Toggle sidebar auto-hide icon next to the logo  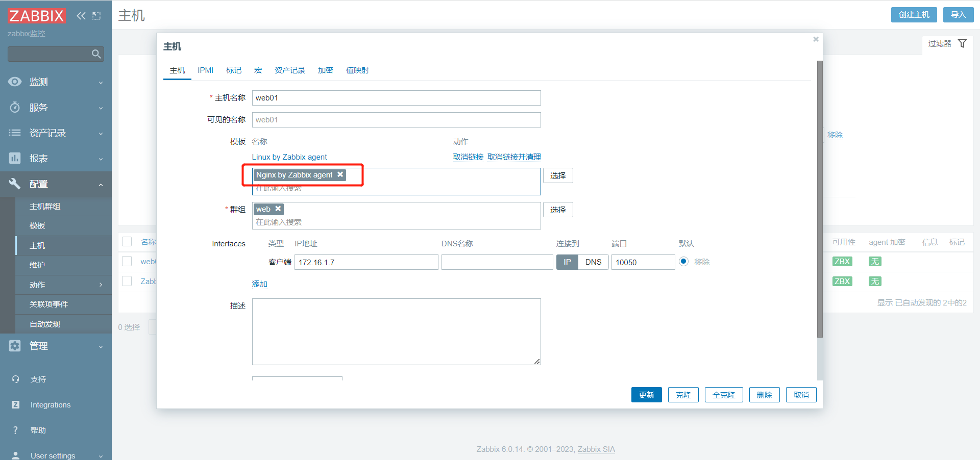click(96, 16)
